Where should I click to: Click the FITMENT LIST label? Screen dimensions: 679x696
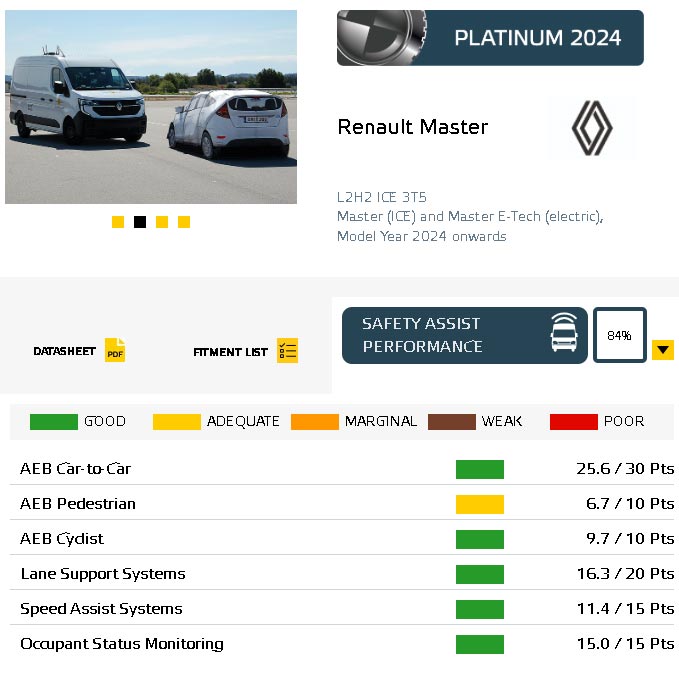(x=230, y=352)
